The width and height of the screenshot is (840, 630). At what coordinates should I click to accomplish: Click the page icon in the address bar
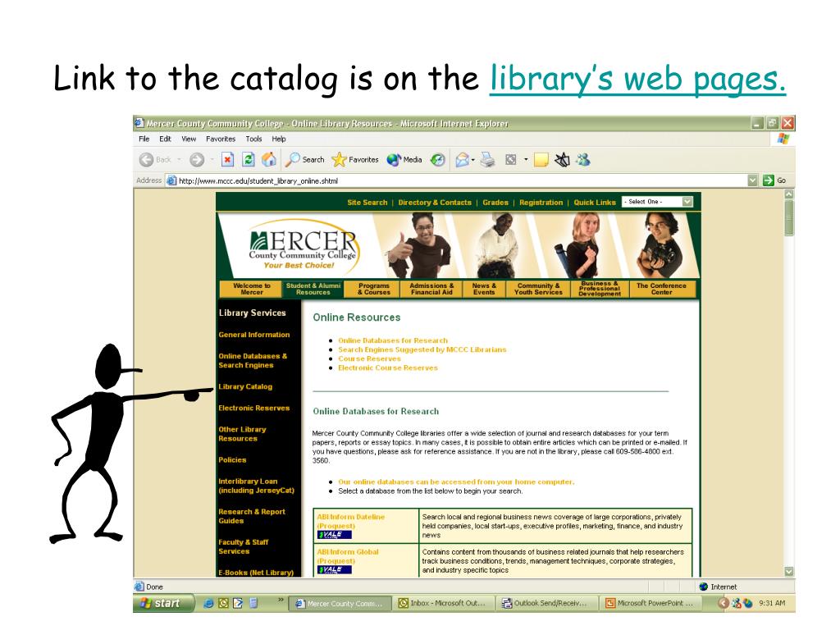click(x=171, y=180)
